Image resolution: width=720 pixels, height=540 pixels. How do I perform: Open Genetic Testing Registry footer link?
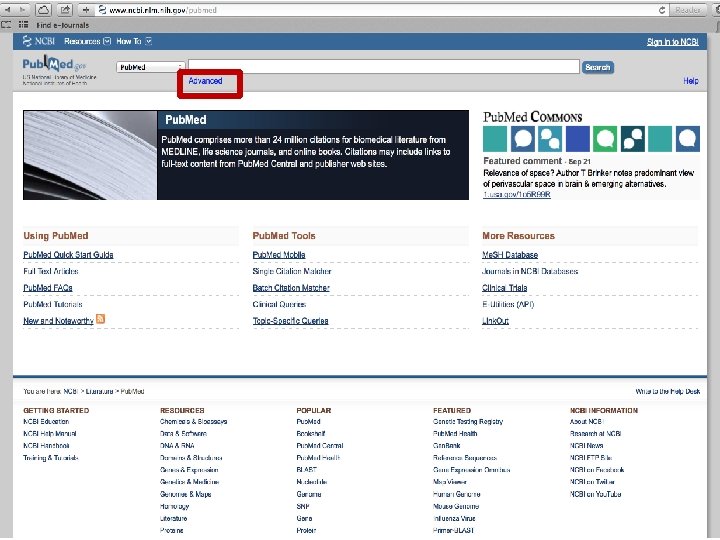[468, 421]
